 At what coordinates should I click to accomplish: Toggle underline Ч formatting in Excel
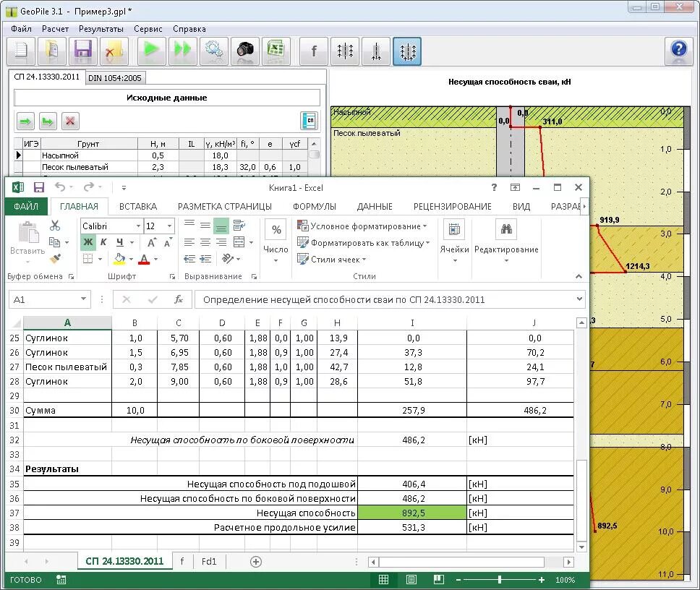point(119,242)
